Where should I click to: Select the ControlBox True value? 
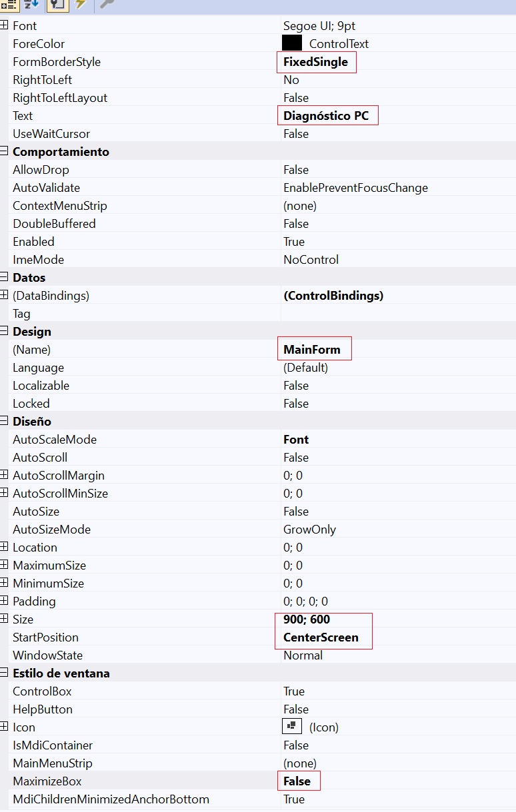click(294, 691)
